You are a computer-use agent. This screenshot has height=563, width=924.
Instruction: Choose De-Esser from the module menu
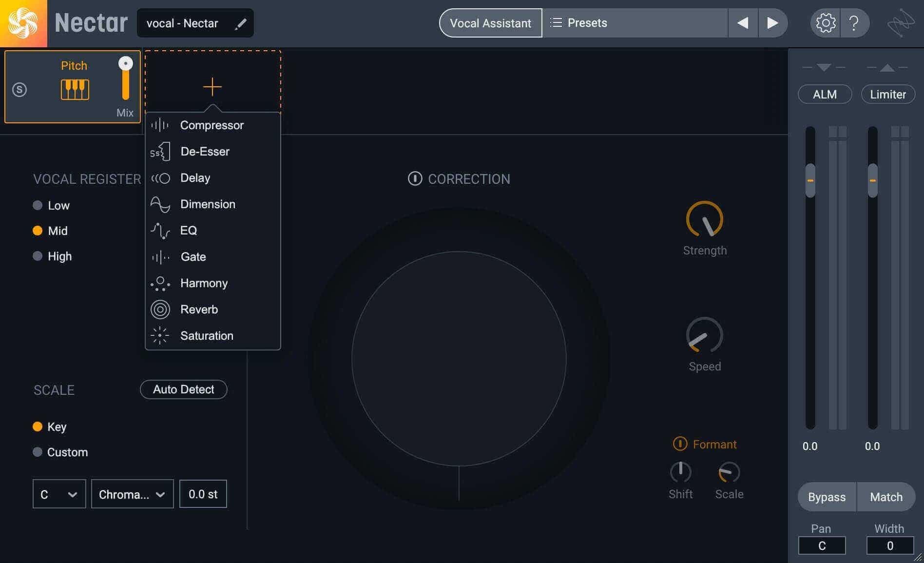pyautogui.click(x=212, y=152)
